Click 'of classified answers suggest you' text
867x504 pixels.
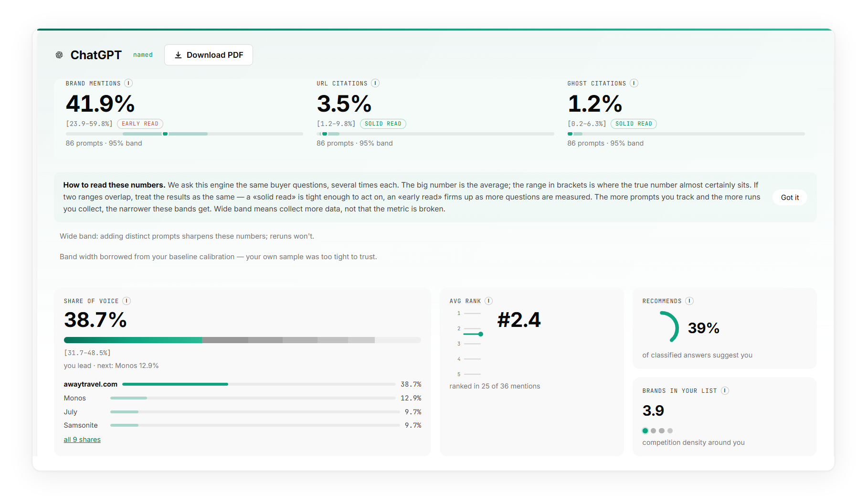697,355
